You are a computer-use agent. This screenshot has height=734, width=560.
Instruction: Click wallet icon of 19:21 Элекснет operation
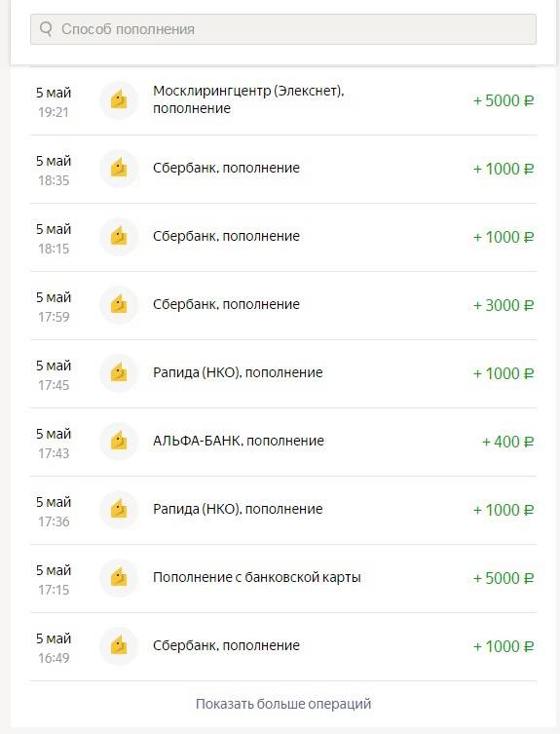pos(119,100)
